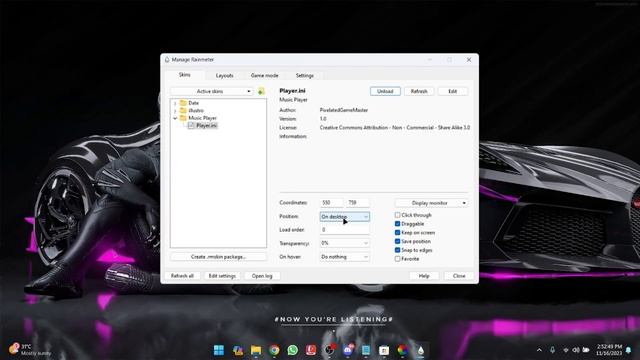Screen dimensions: 640x360
Task: Click the add-skin icon beside Active skins
Action: point(261,91)
